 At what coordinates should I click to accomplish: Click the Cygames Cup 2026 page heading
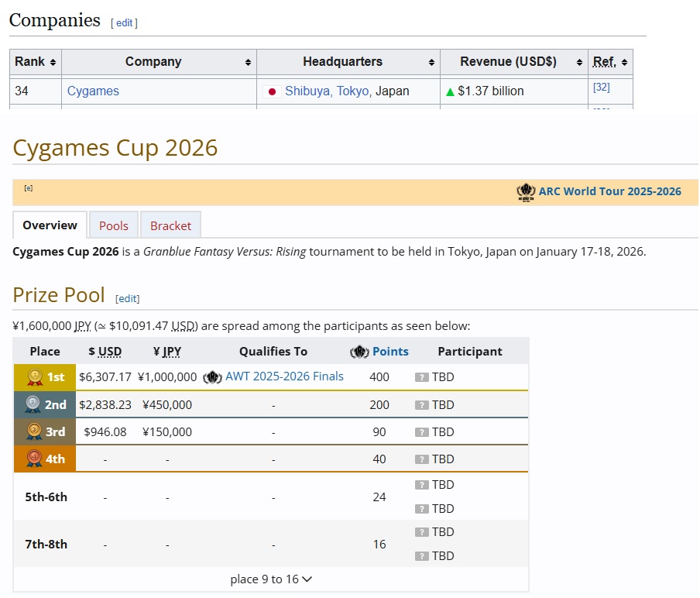[115, 148]
